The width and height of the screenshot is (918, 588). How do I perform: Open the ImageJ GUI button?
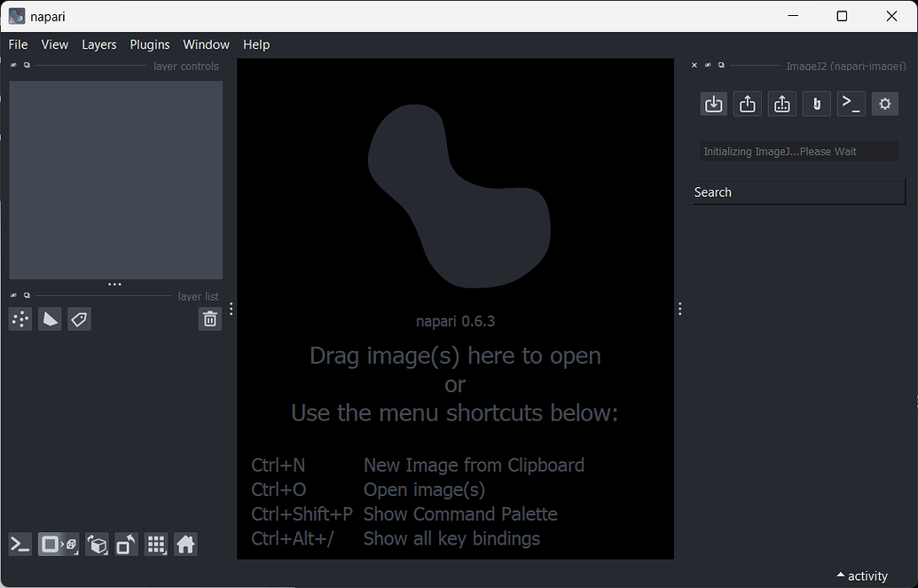click(816, 105)
